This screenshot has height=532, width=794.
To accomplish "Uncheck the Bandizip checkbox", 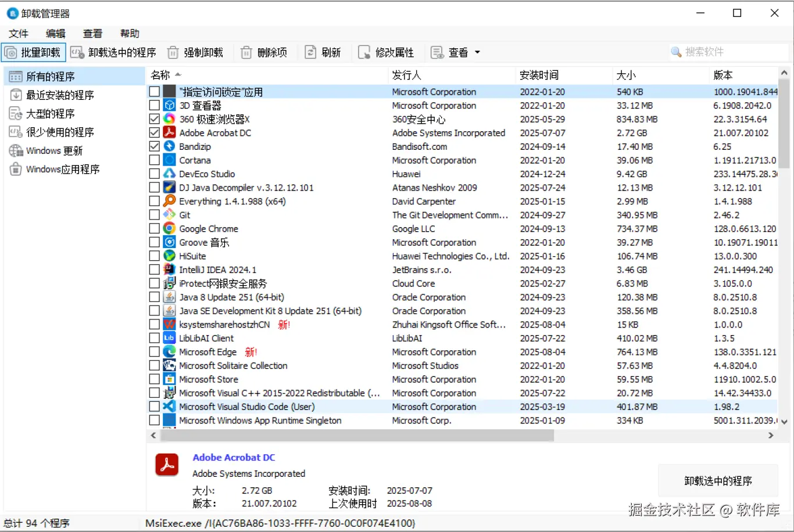I will click(154, 146).
